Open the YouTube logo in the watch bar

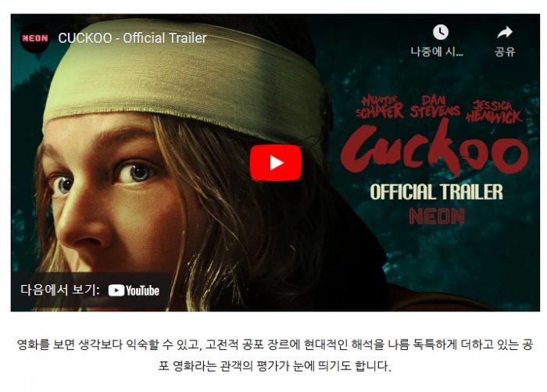coord(134,290)
